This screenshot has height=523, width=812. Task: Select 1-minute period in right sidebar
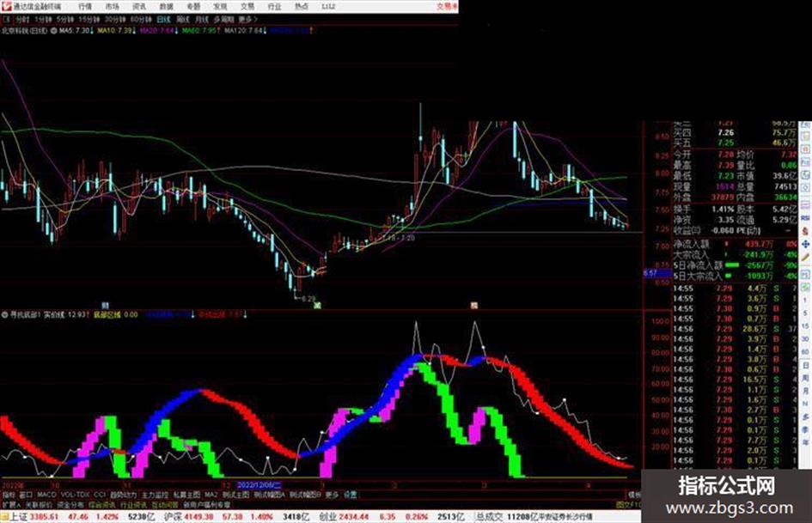pos(805,301)
